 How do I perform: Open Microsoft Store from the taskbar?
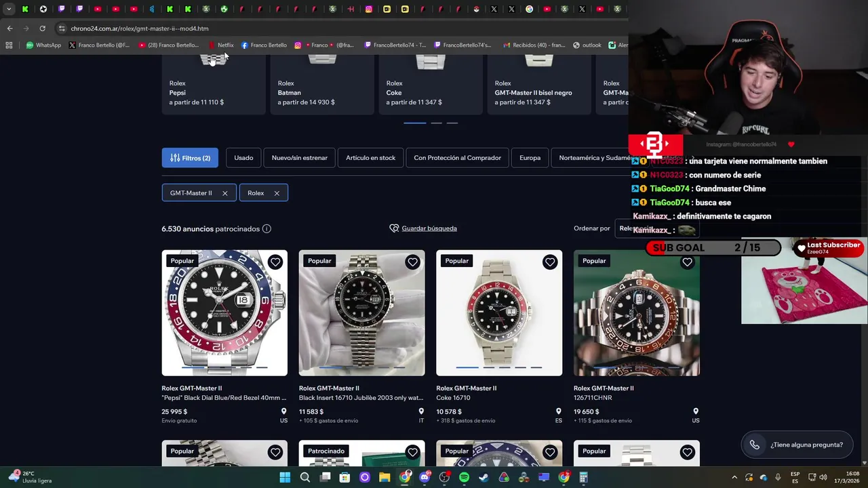pyautogui.click(x=344, y=477)
